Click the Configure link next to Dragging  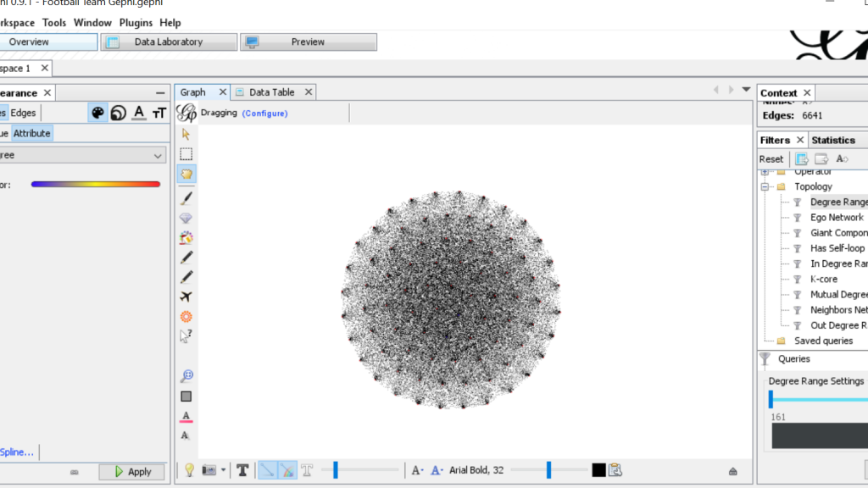[x=264, y=114]
